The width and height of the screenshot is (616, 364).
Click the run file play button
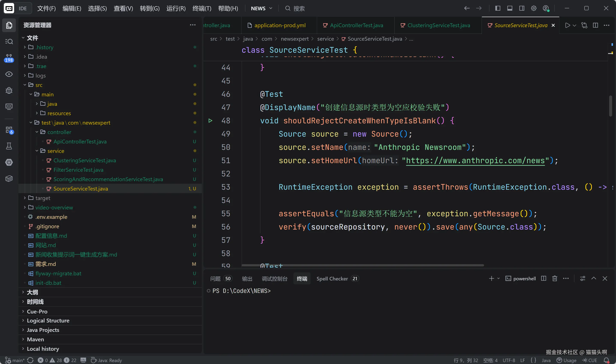tap(567, 25)
